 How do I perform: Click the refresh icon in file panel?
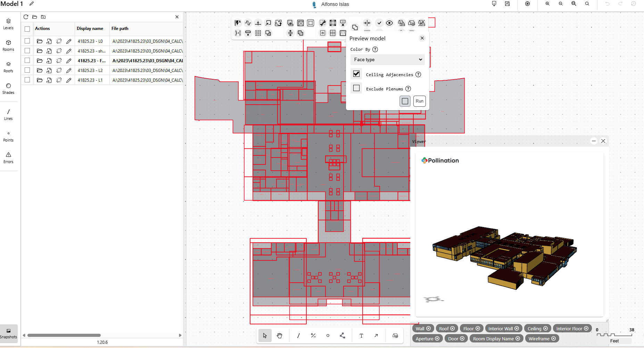26,17
